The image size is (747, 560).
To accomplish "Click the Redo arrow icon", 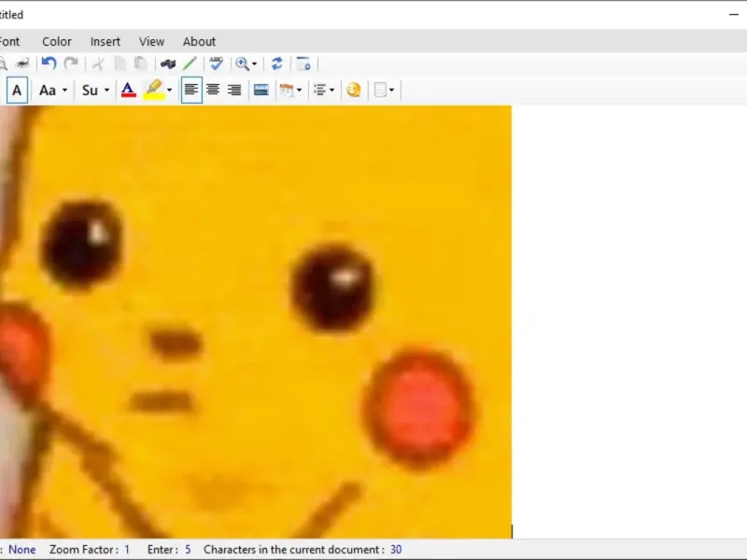I will tap(71, 63).
